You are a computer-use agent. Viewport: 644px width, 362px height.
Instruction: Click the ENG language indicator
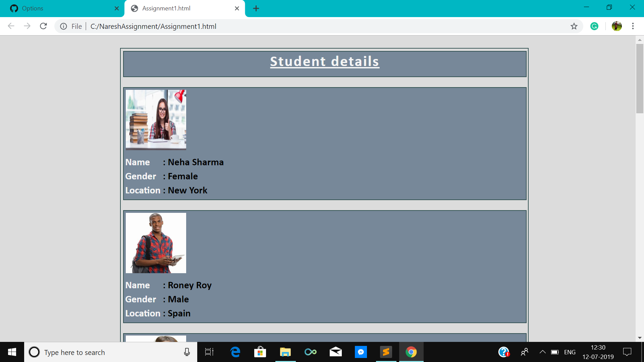(x=570, y=352)
